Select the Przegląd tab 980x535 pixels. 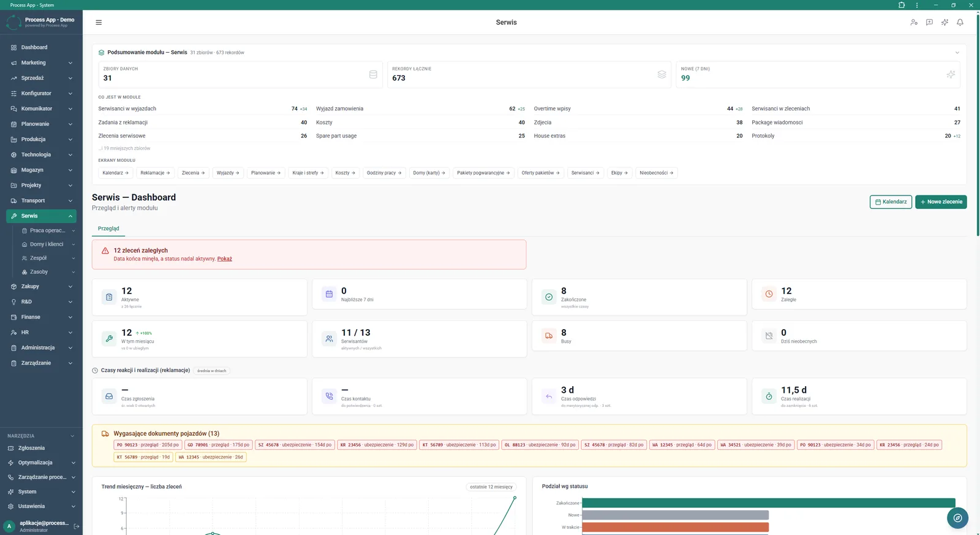point(108,229)
